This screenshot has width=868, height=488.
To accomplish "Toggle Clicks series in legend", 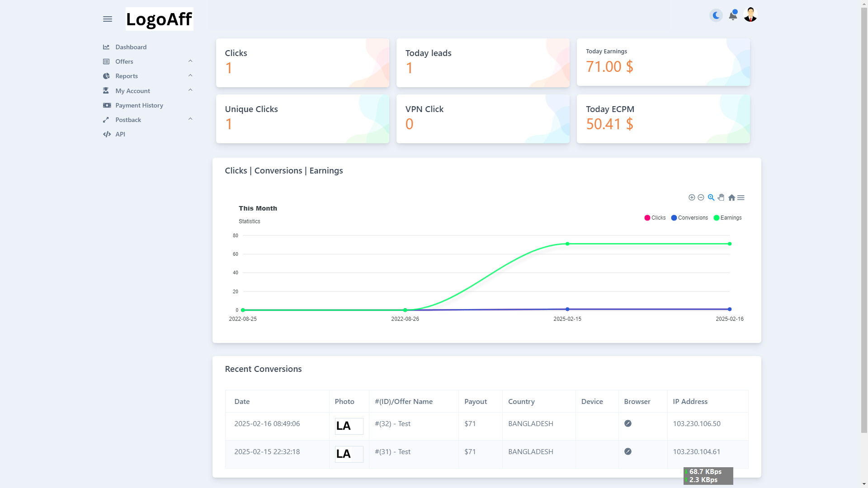I will 655,218.
